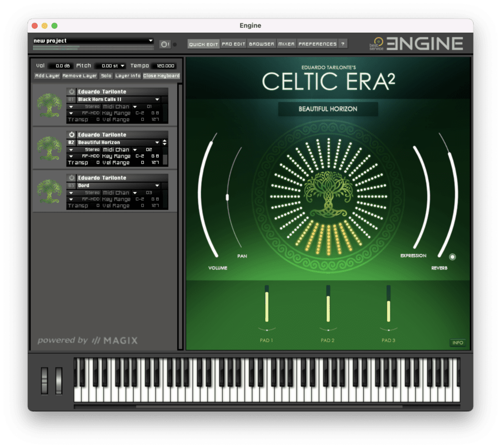Open the Browser tab

click(x=262, y=44)
